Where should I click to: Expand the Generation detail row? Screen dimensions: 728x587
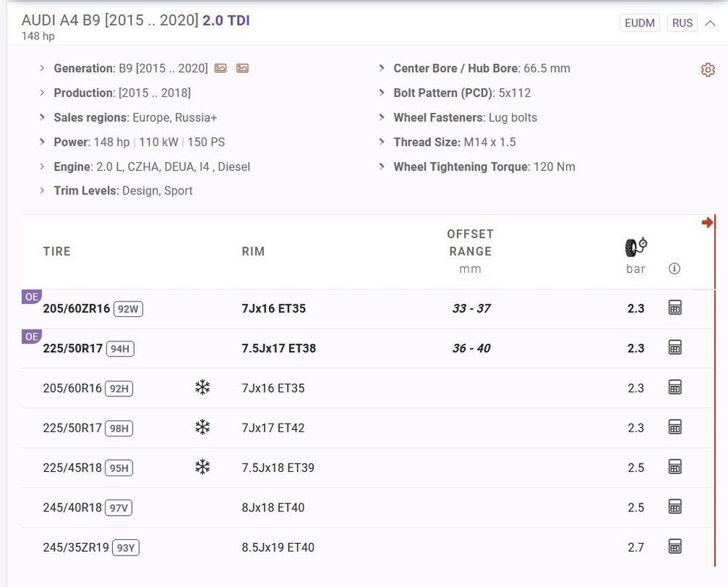point(43,68)
